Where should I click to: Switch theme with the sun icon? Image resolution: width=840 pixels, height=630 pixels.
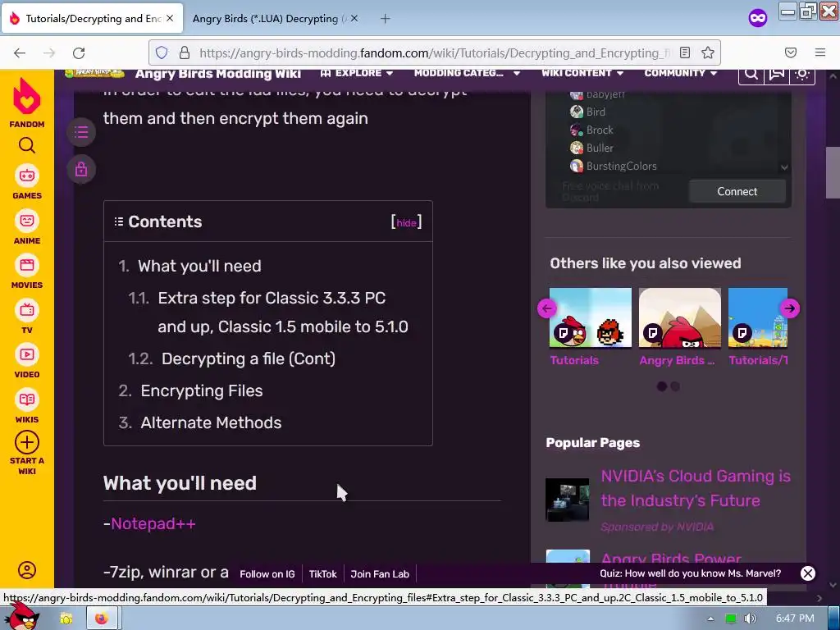(802, 73)
